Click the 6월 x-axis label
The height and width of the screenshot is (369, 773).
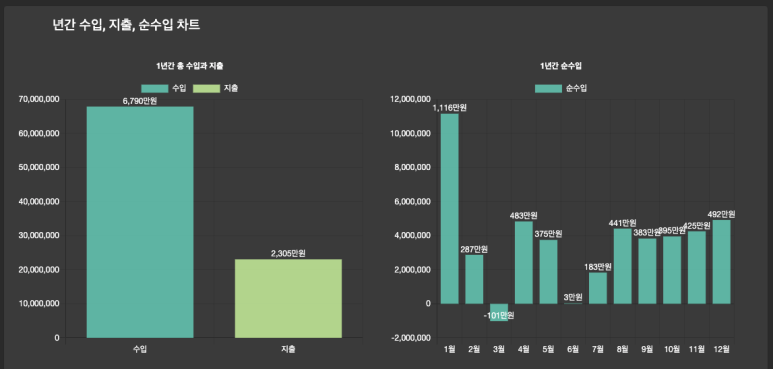point(573,349)
